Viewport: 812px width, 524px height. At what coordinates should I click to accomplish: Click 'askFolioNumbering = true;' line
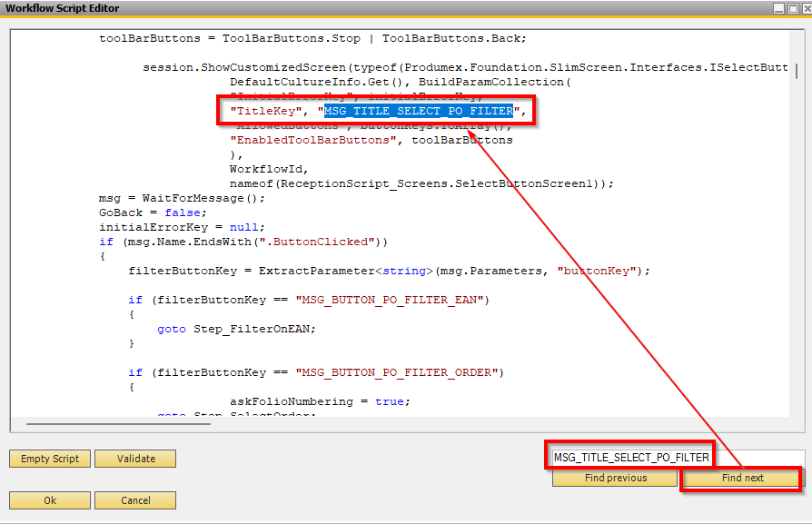320,401
